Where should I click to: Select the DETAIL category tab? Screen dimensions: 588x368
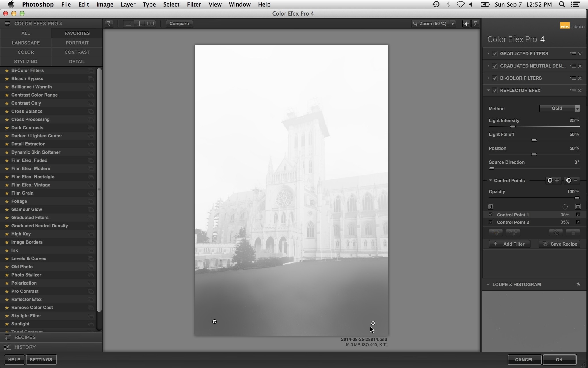point(77,62)
